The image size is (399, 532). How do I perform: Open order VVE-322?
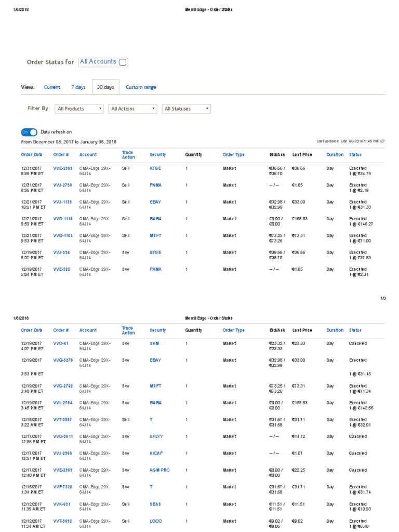tap(61, 269)
